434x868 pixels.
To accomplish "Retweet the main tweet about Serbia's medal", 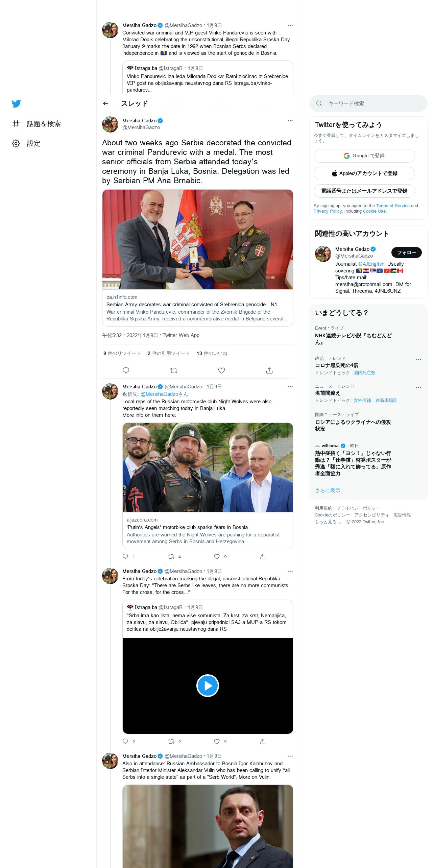I will pos(174,370).
